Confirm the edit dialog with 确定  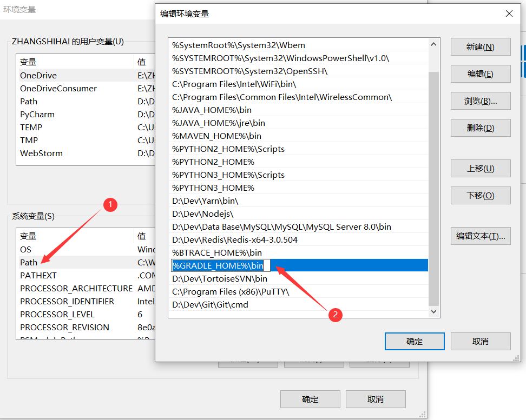[414, 342]
